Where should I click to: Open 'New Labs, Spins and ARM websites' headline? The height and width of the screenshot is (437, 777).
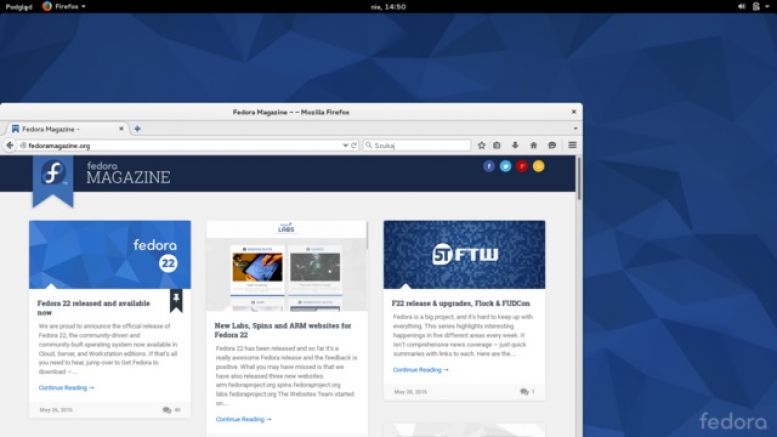283,330
